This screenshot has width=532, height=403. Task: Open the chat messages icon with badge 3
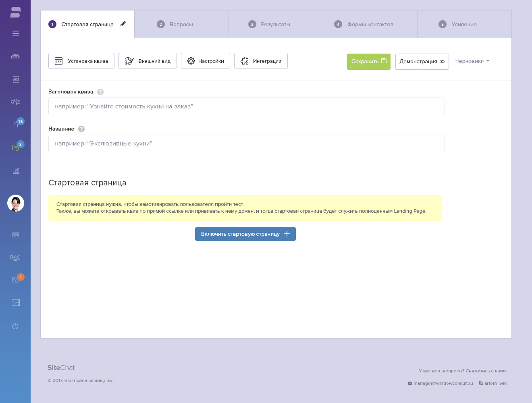tap(16, 147)
